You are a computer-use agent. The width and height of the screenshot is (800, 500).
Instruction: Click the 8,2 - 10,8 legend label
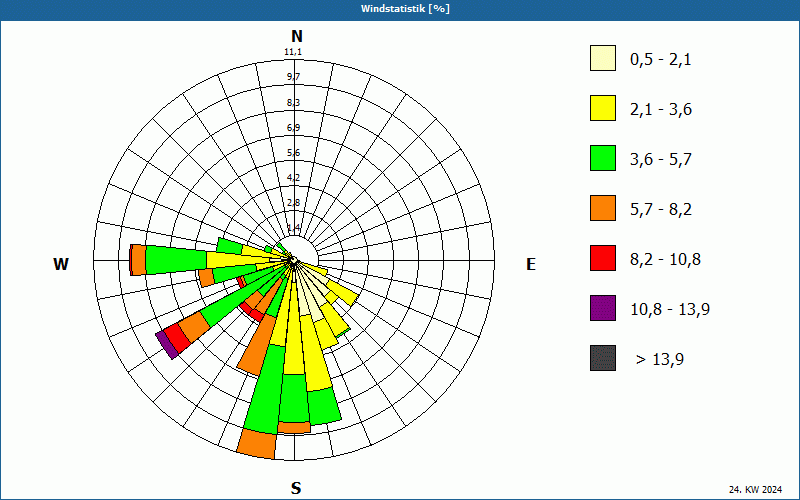(x=665, y=260)
